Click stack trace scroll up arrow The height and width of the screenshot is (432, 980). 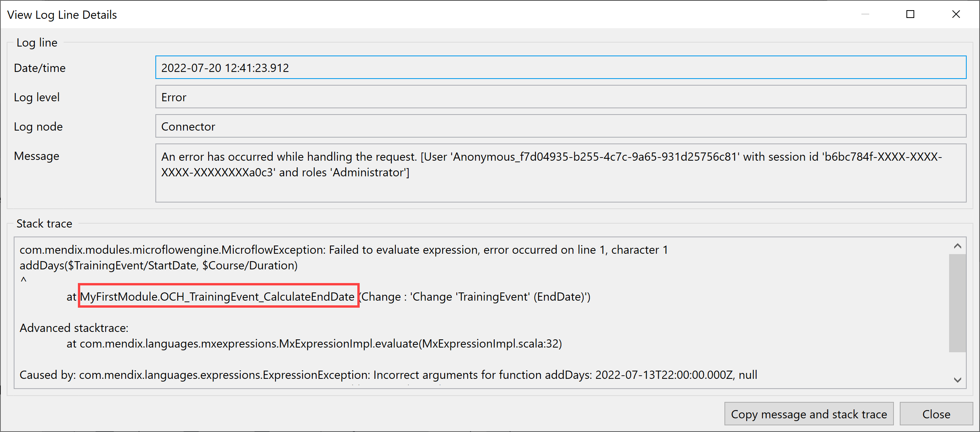pyautogui.click(x=957, y=246)
